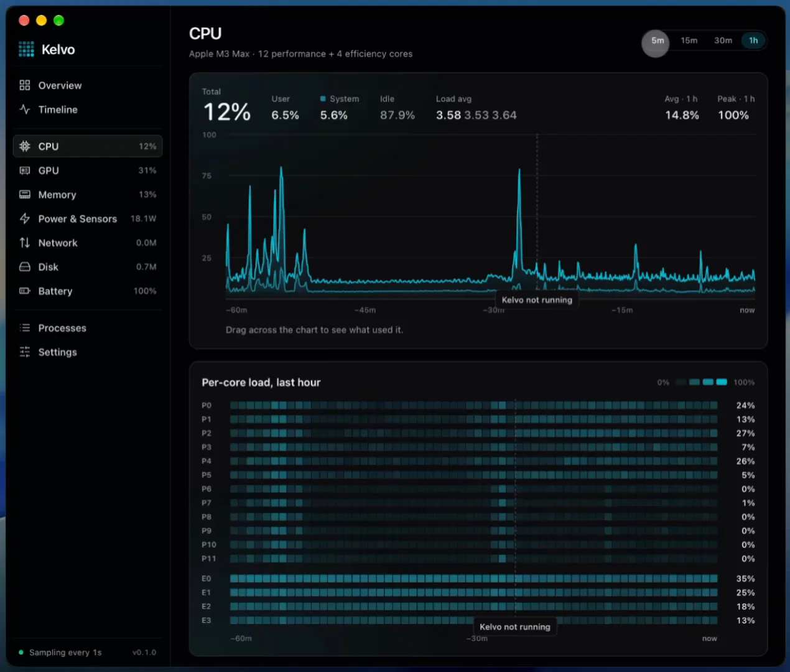
Task: Click the GPU 31% sidebar value
Action: pos(147,170)
